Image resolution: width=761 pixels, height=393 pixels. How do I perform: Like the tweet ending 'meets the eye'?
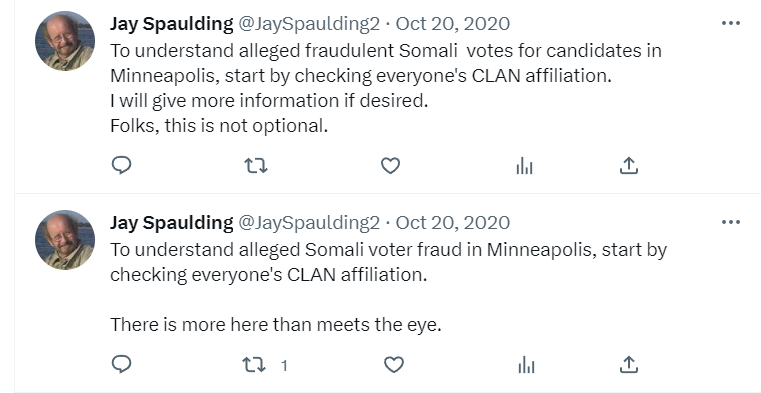394,365
